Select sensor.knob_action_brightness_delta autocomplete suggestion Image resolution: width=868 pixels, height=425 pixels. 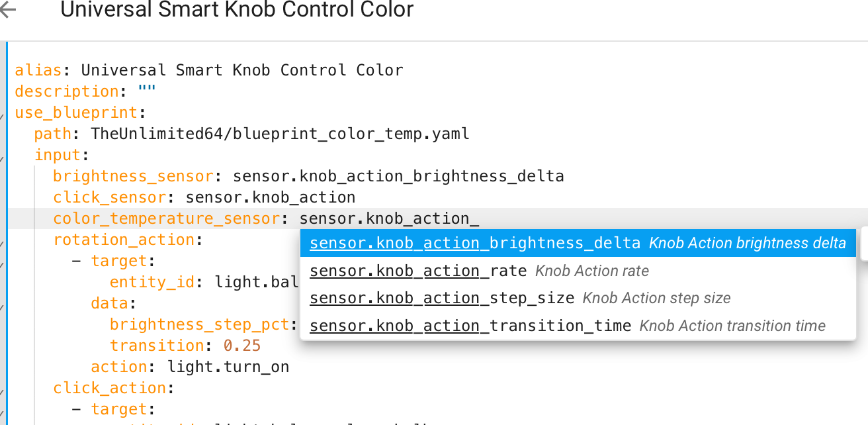pyautogui.click(x=577, y=243)
